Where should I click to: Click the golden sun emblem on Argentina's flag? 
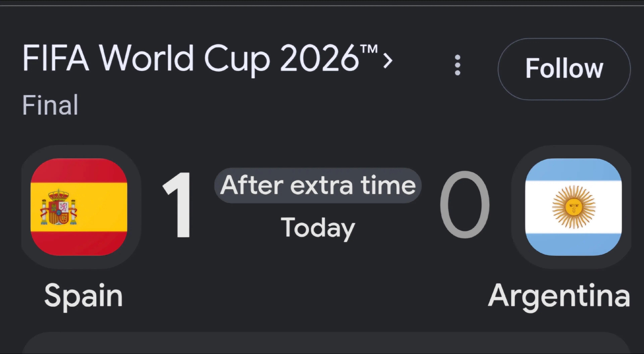tap(574, 207)
